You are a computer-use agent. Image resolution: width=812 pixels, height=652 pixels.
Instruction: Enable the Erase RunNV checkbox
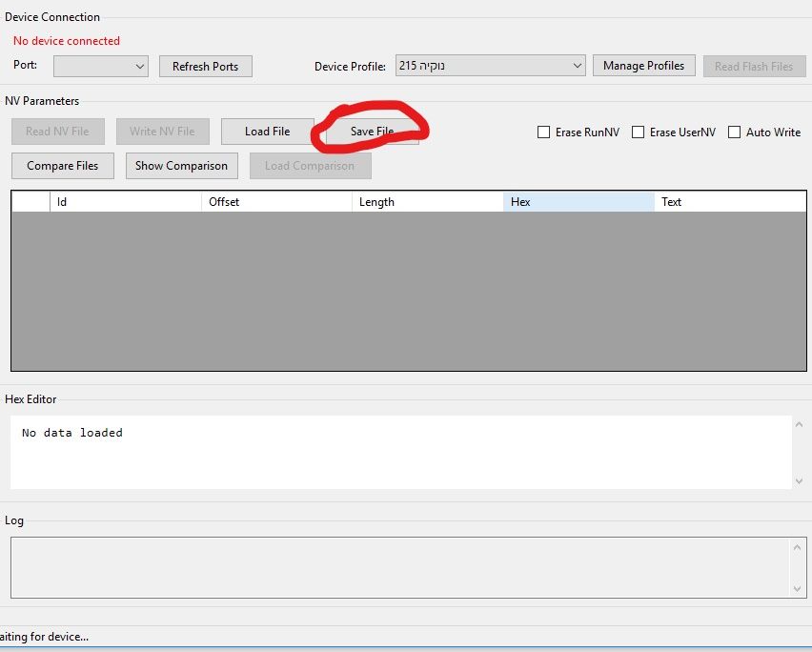(544, 132)
